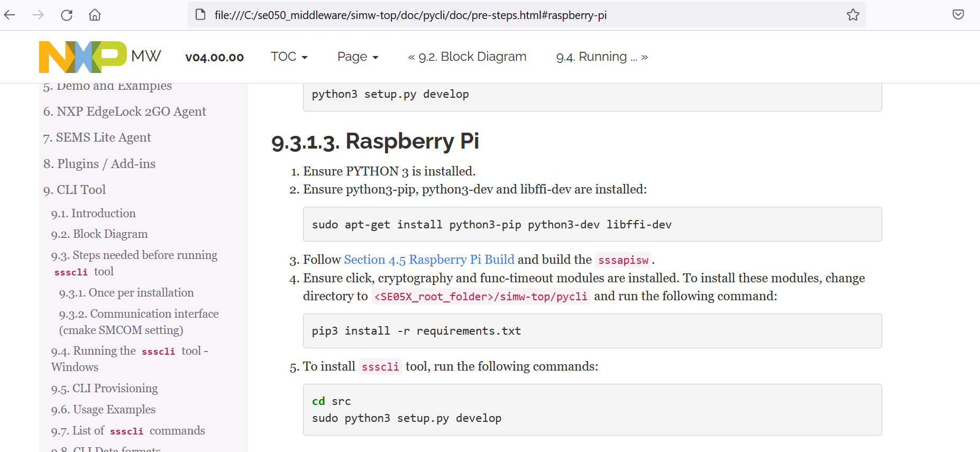Click the MW brand link
This screenshot has width=980, height=452.
146,56
